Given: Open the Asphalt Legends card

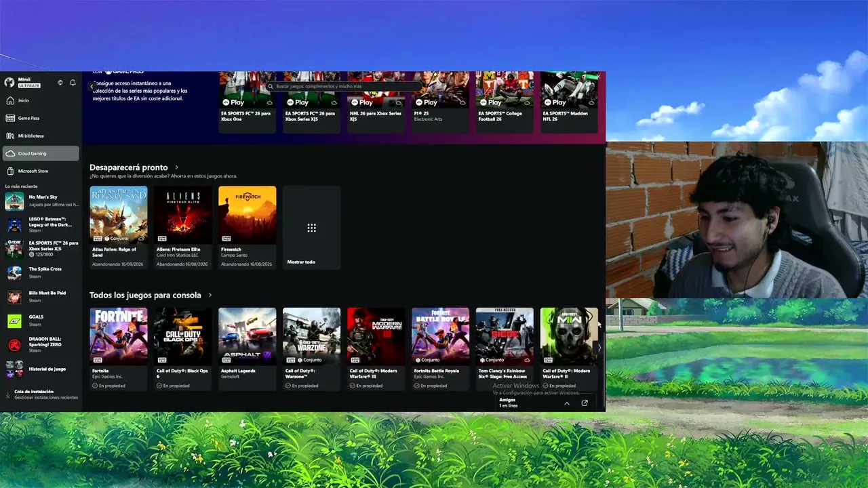Looking at the screenshot, I should coord(248,349).
